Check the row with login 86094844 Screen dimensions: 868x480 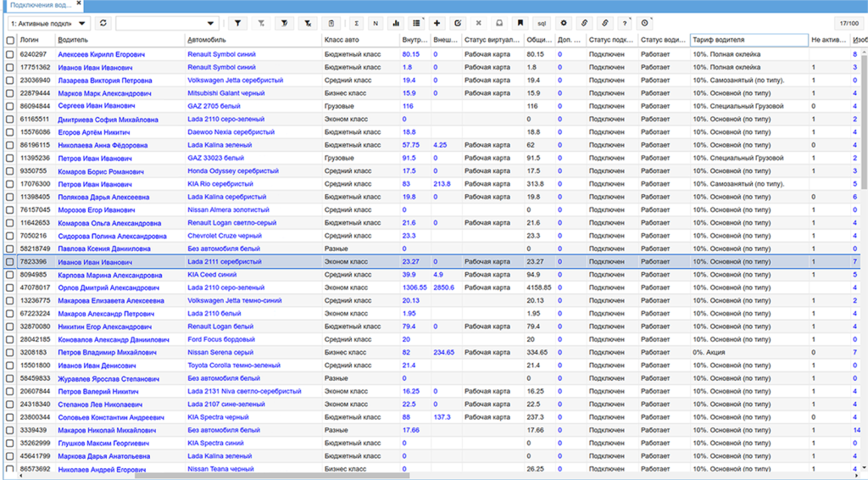pos(10,106)
